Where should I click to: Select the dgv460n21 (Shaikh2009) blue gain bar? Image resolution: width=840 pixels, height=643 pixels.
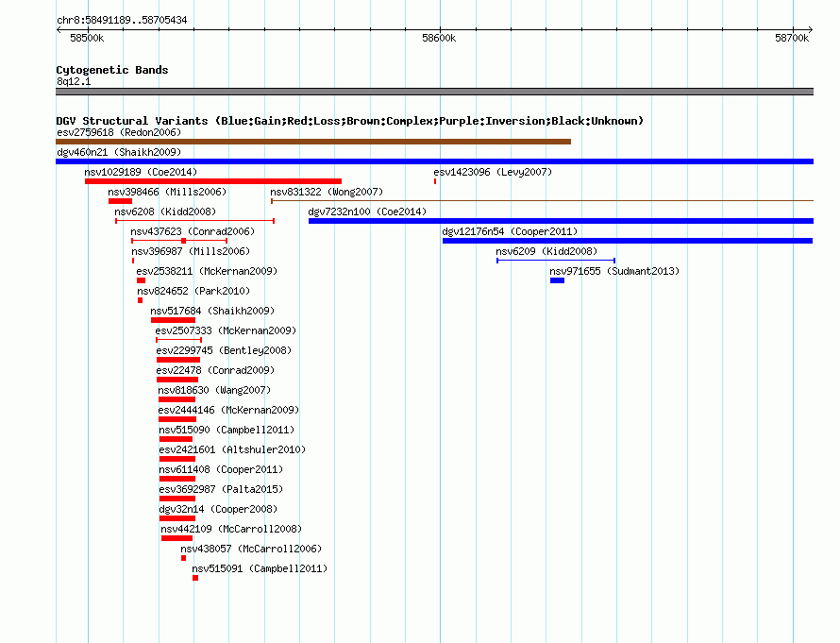434,161
